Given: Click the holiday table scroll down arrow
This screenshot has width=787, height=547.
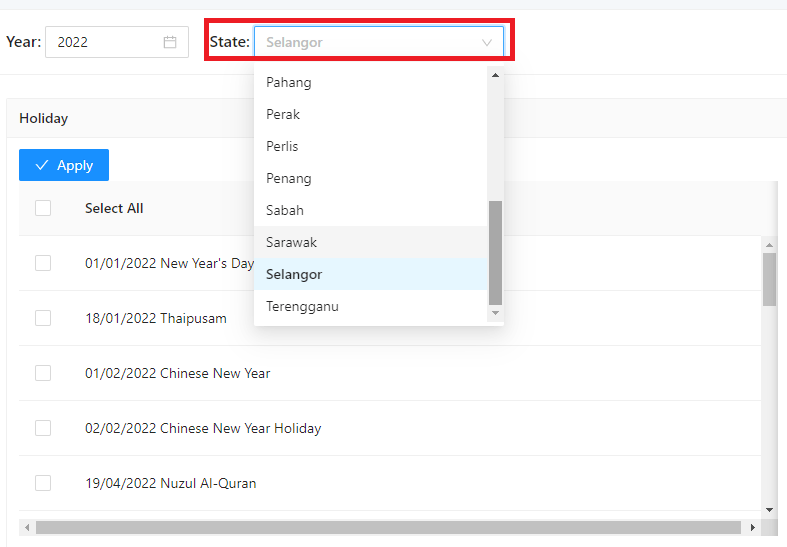Looking at the screenshot, I should (x=769, y=509).
